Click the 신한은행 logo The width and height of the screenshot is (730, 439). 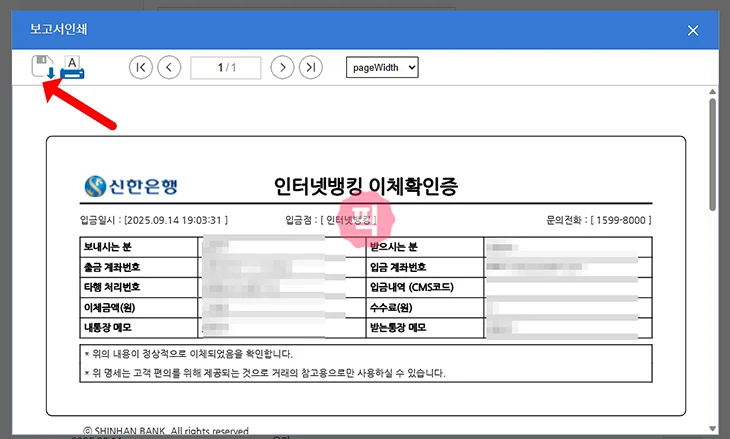[x=131, y=186]
